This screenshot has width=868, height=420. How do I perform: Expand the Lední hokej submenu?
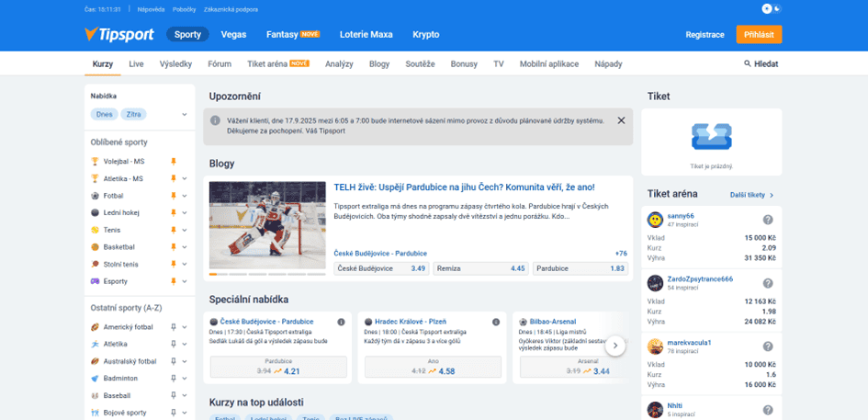click(x=185, y=213)
